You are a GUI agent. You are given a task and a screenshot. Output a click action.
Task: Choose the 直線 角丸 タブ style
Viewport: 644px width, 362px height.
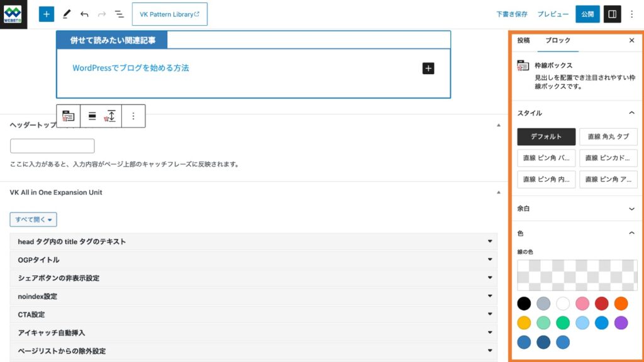(x=608, y=137)
